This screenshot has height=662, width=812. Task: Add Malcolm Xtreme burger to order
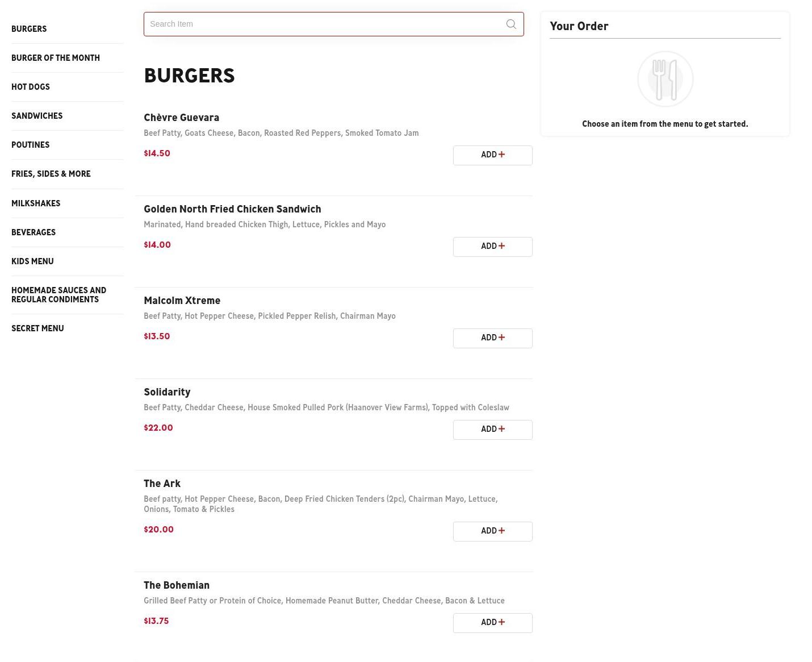492,338
